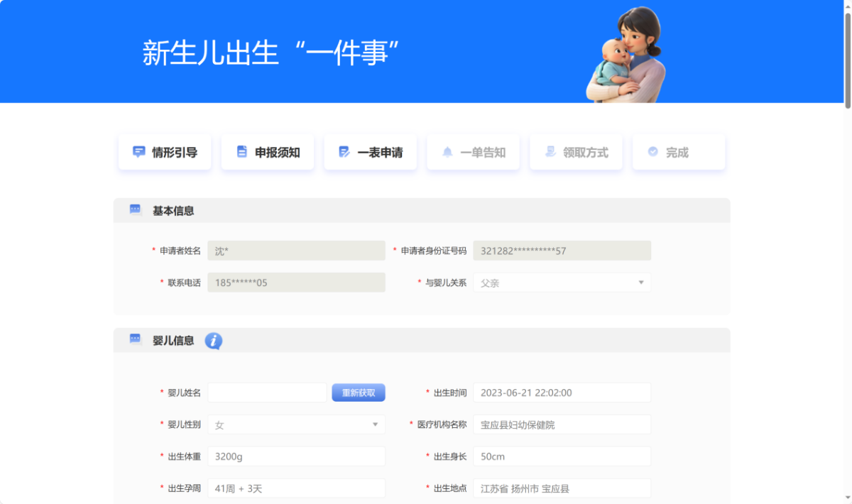Click the arrow of 婴儿性别 dropdown
This screenshot has height=504, width=852.
[x=375, y=424]
